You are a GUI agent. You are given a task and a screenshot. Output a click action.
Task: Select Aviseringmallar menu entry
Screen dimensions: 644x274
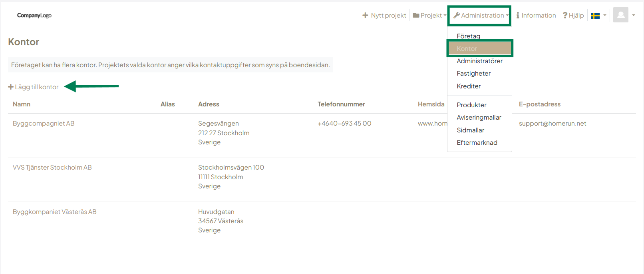coord(479,117)
